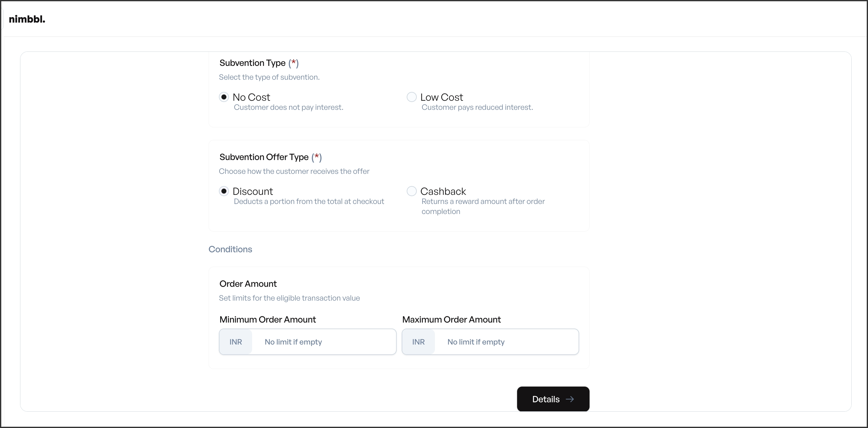The image size is (868, 428).
Task: Click the INR prefix beside maximum amount field
Action: (x=418, y=342)
